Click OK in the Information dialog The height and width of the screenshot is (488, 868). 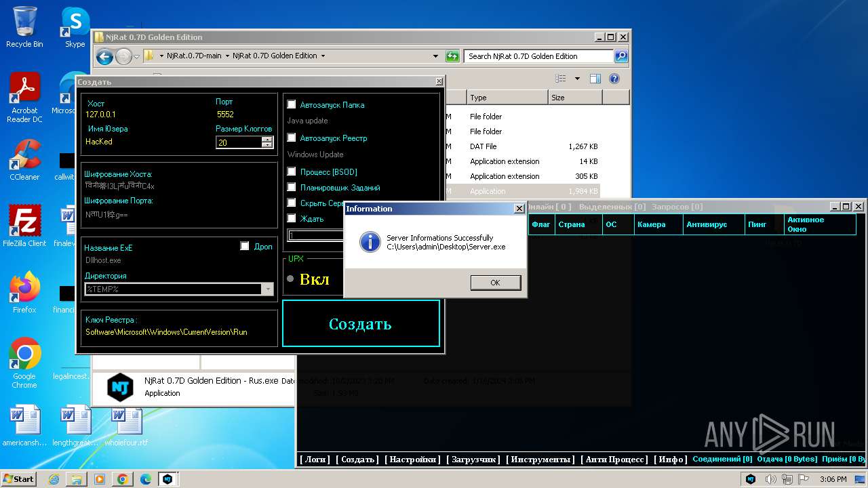(495, 283)
